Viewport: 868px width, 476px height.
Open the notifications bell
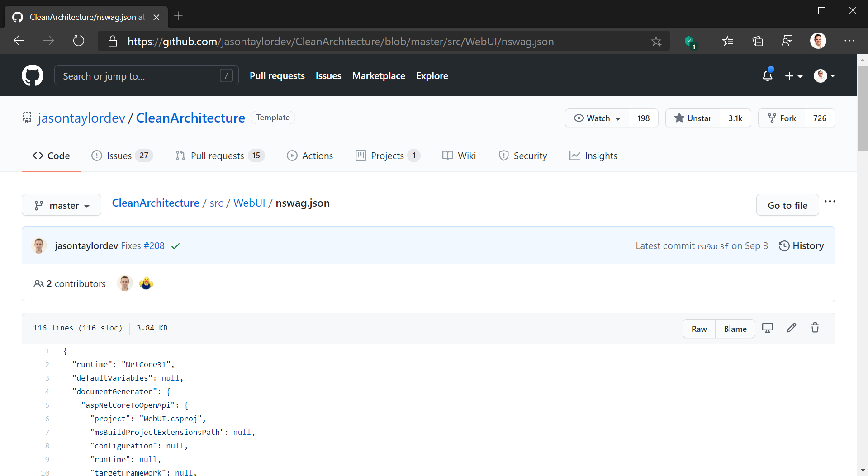767,75
